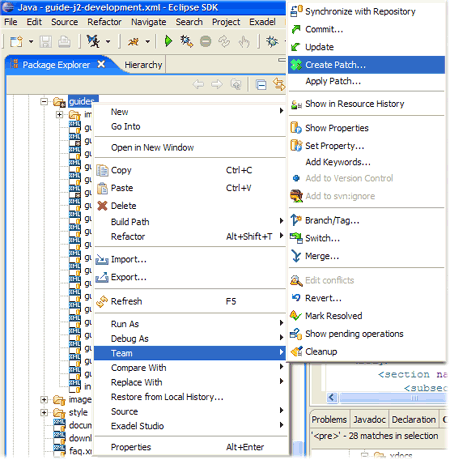The width and height of the screenshot is (450, 460).
Task: Click the Mark Resolved icon
Action: pyautogui.click(x=296, y=315)
